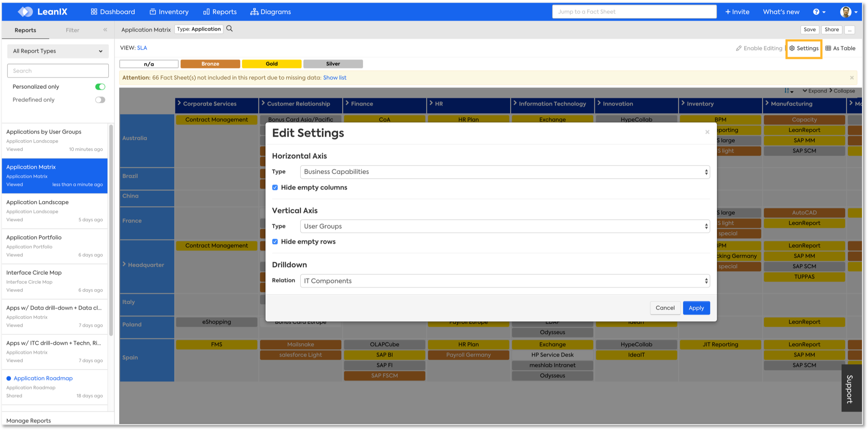Switch to the Reports sidebar tab
Viewport: 868px width, 430px height.
pos(25,30)
